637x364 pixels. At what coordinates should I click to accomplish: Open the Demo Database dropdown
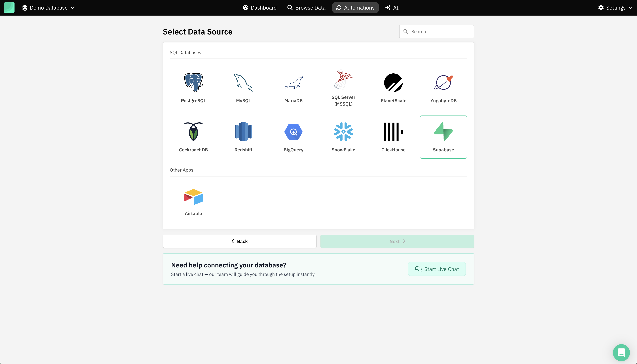pyautogui.click(x=49, y=8)
